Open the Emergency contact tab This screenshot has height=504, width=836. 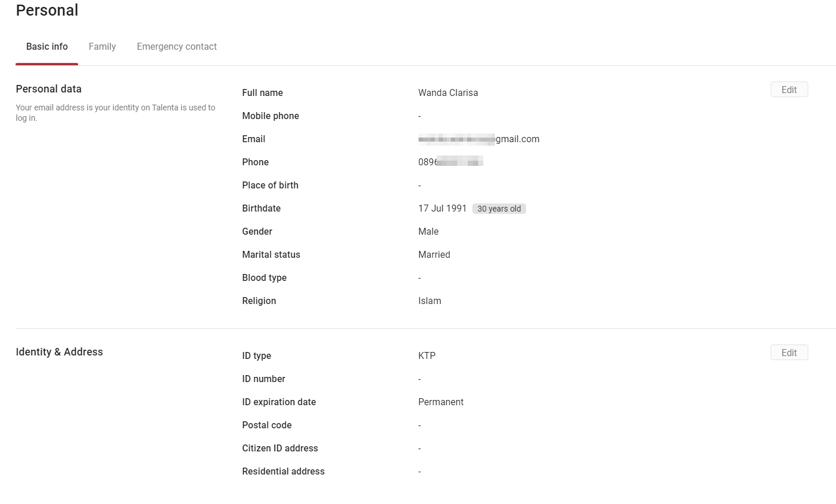pyautogui.click(x=176, y=47)
